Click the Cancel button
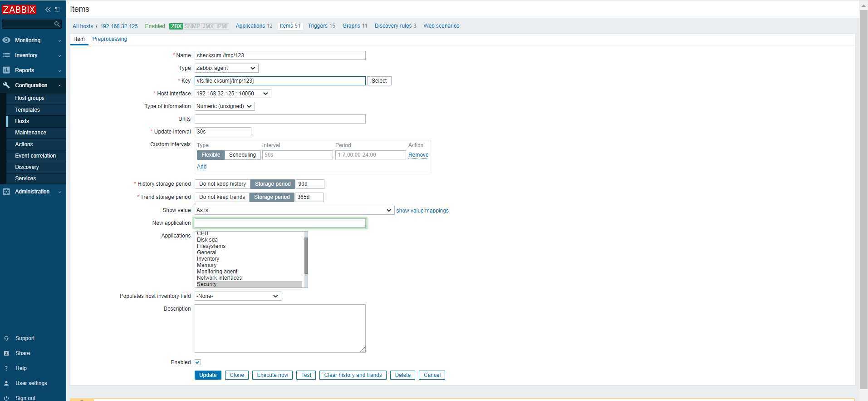Screen dimensions: 868x401 [x=432, y=375]
